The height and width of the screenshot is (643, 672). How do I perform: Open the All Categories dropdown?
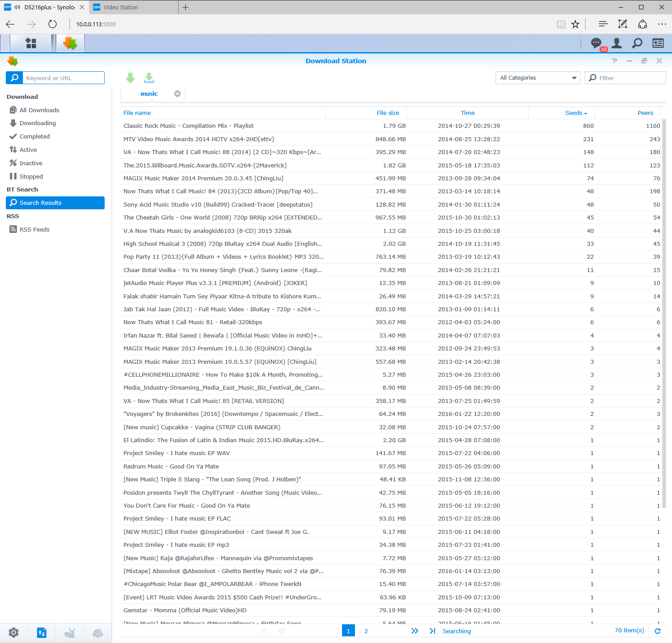point(538,78)
